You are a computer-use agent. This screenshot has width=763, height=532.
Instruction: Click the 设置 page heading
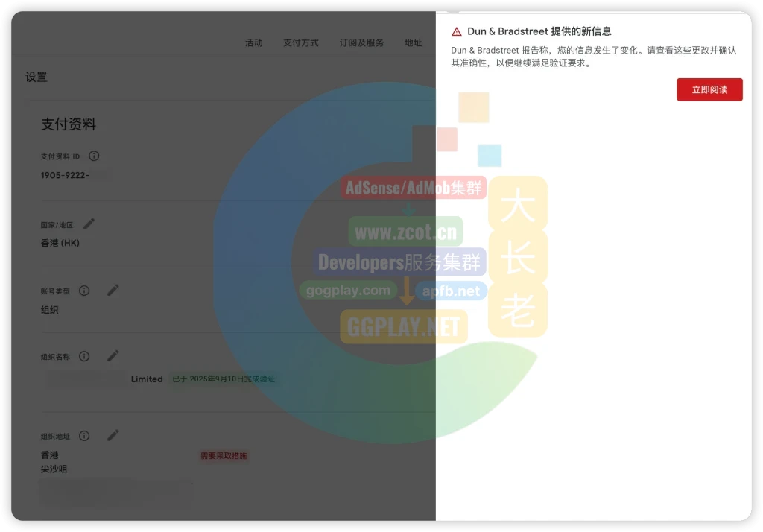37,77
